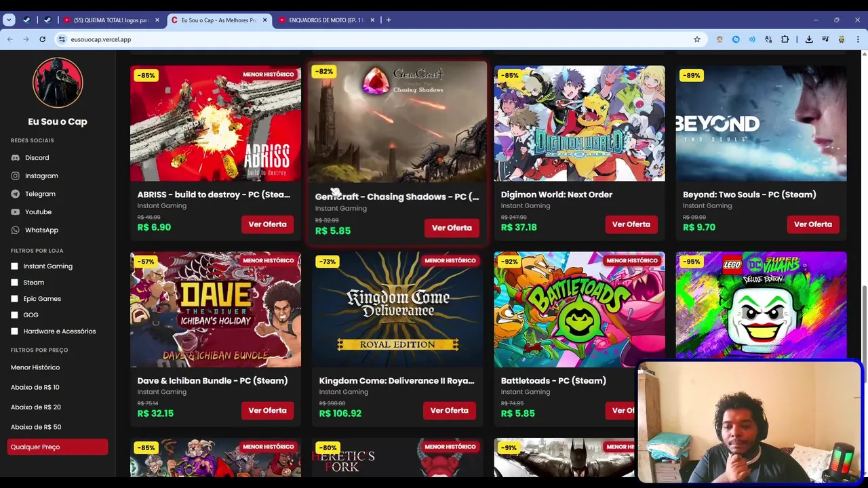This screenshot has width=868, height=488.
Task: Open the Discord icon in sidebar
Action: pyautogui.click(x=16, y=158)
